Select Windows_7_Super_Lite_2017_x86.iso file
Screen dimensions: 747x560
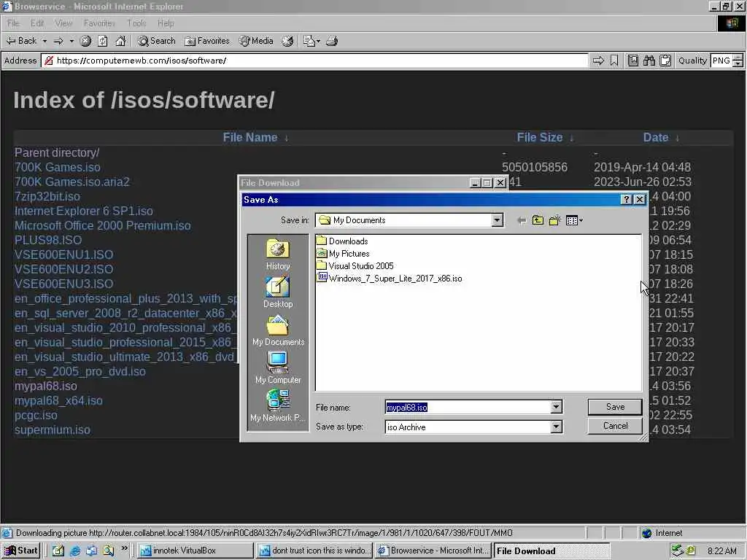pos(390,279)
